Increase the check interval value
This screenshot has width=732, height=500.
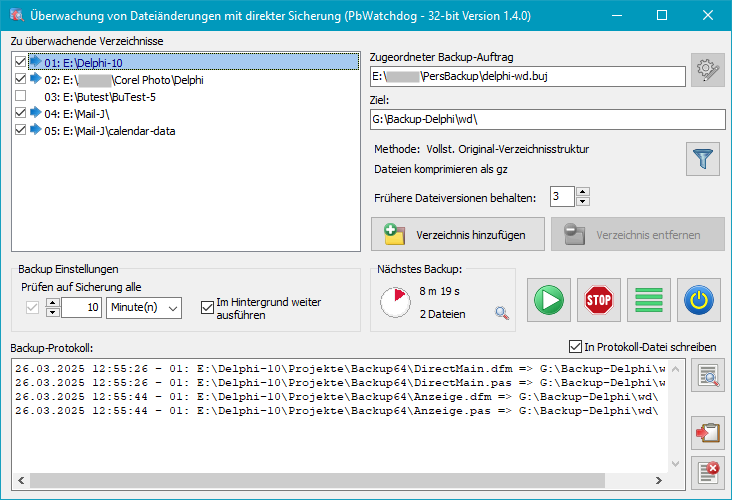point(53,303)
